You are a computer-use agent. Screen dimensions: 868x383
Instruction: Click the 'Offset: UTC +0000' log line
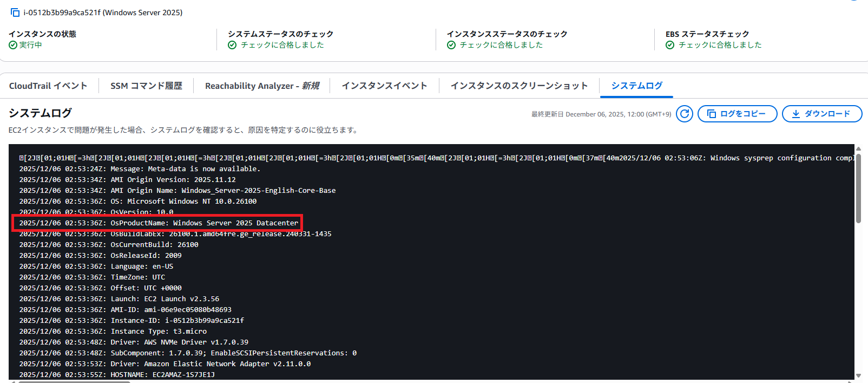100,288
